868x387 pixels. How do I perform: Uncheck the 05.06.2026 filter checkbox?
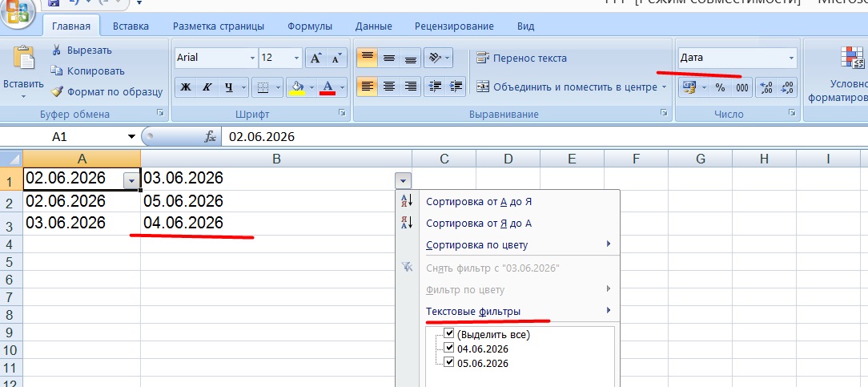449,363
